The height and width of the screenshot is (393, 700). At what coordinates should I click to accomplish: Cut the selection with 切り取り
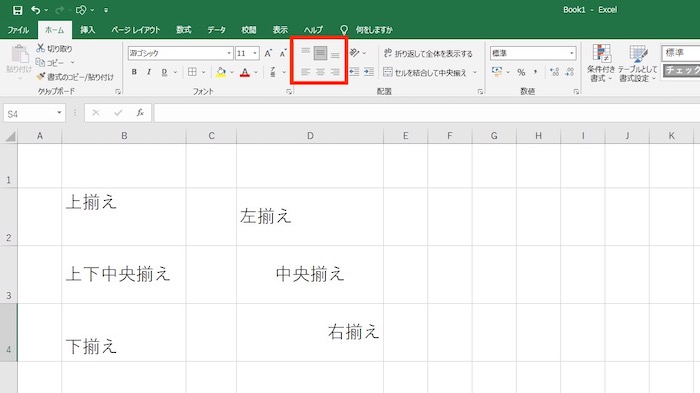coord(54,48)
